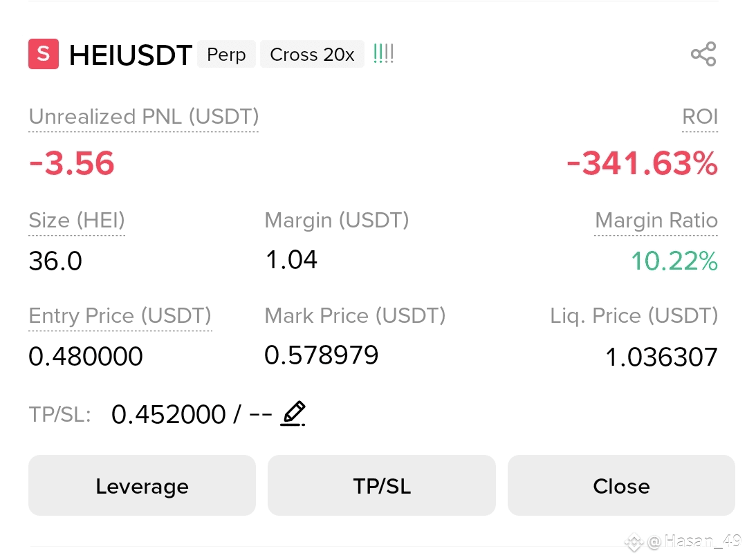
Task: Tap Unrealized PNL (USDT) label for info
Action: 144,117
